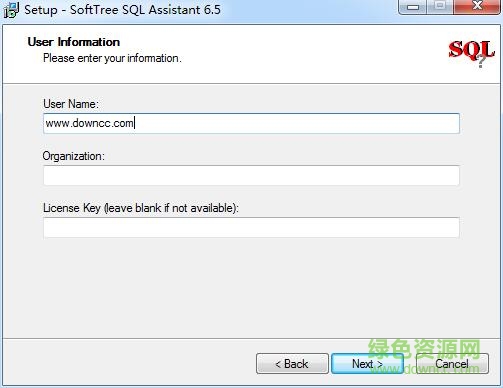Click the red SQL logo in header
Viewport: 503px width, 388px height.
click(x=471, y=53)
